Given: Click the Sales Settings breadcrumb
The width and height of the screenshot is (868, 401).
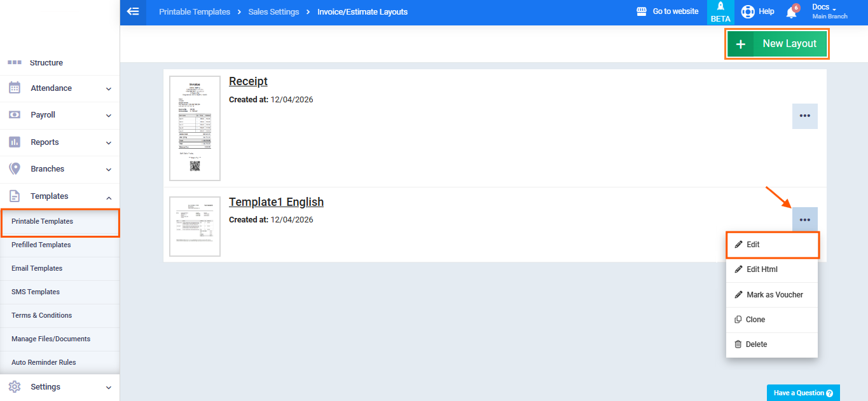Looking at the screenshot, I should point(273,11).
